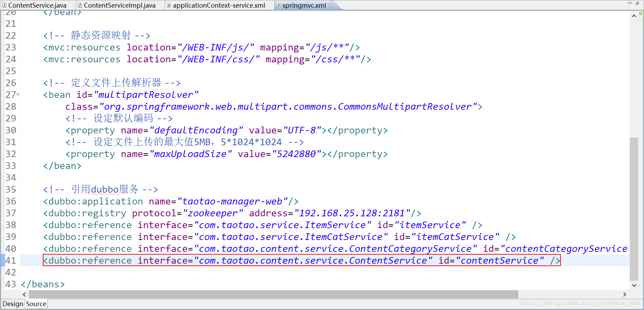Click the 设定默认编码 comment on line 29
The width and height of the screenshot is (644, 310).
click(119, 118)
